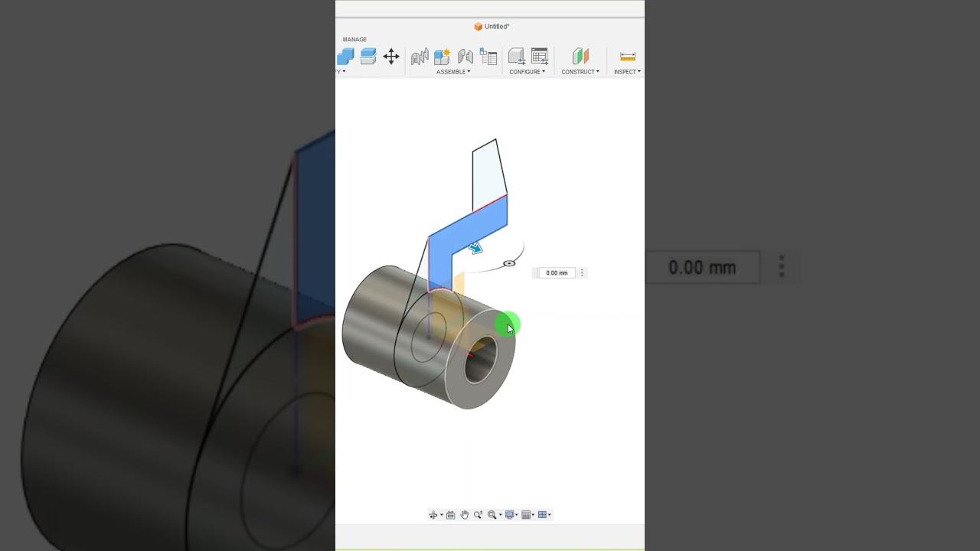980x551 pixels.
Task: Click the Bill of Materials table icon
Action: tap(488, 57)
